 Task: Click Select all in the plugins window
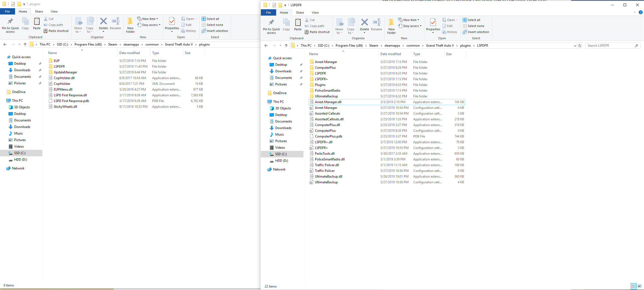click(210, 19)
